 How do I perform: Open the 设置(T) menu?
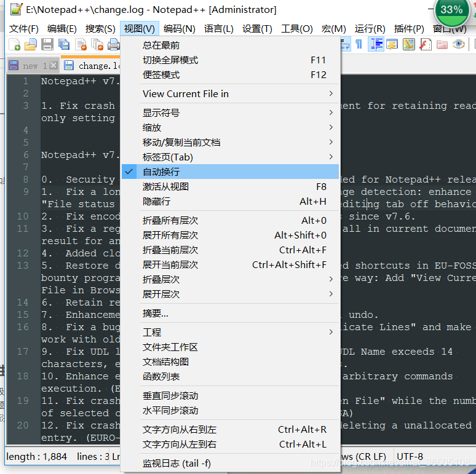257,28
